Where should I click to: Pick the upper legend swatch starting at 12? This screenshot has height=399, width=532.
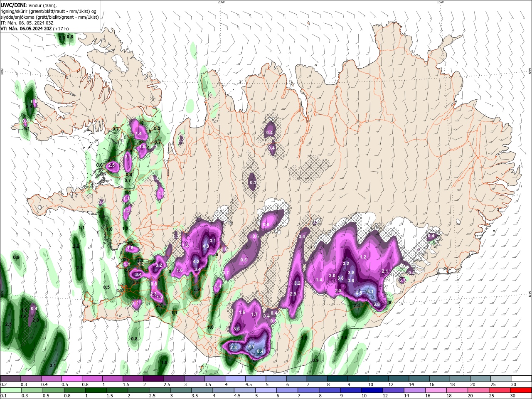pyautogui.click(x=399, y=379)
